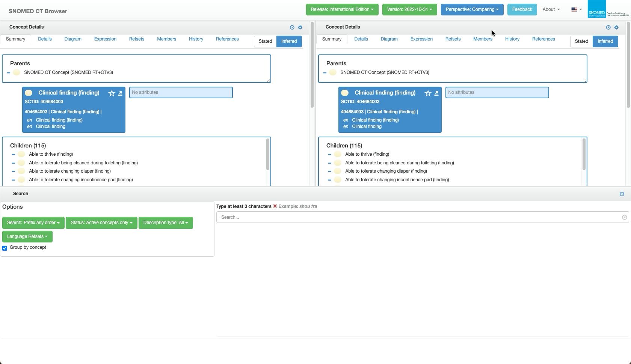This screenshot has width=631, height=364.
Task: Switch left panel to Inferred view
Action: pos(289,41)
